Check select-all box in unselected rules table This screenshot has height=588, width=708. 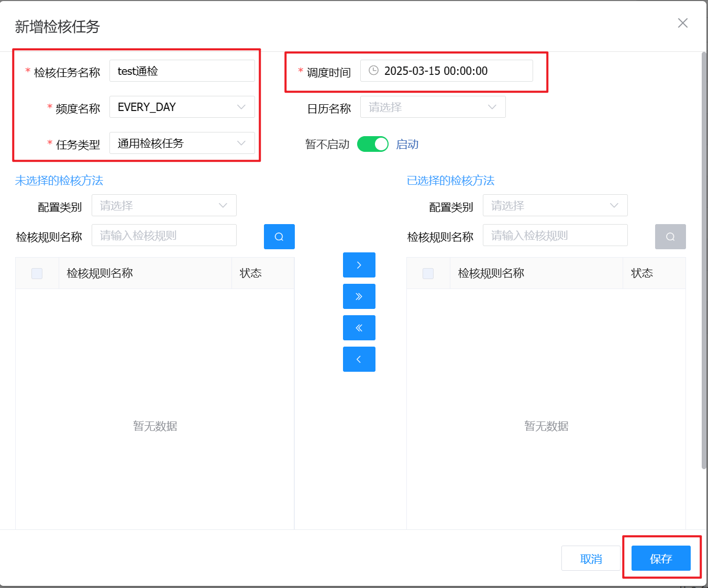pos(37,273)
